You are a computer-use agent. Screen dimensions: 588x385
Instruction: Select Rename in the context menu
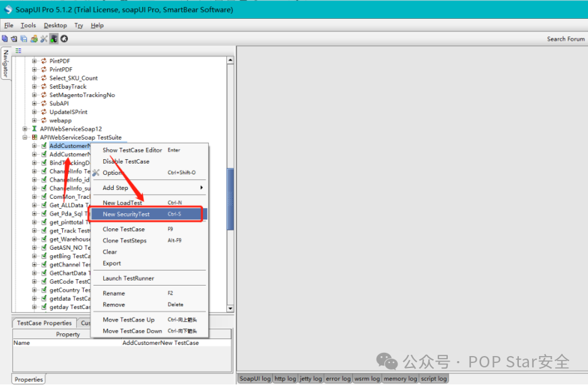tap(149, 293)
